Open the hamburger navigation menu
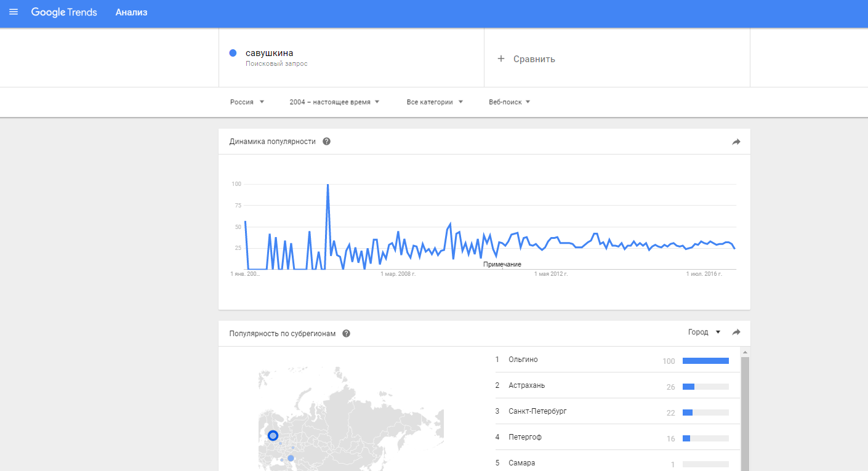 click(x=14, y=12)
